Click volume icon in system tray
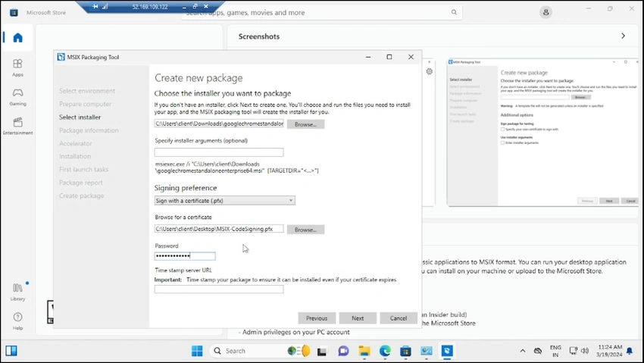This screenshot has height=363, width=644. (585, 351)
